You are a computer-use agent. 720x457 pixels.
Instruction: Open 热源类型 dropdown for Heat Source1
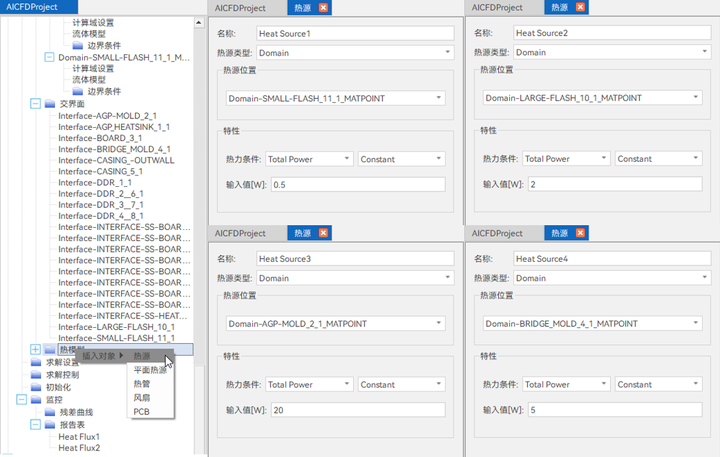coord(355,53)
